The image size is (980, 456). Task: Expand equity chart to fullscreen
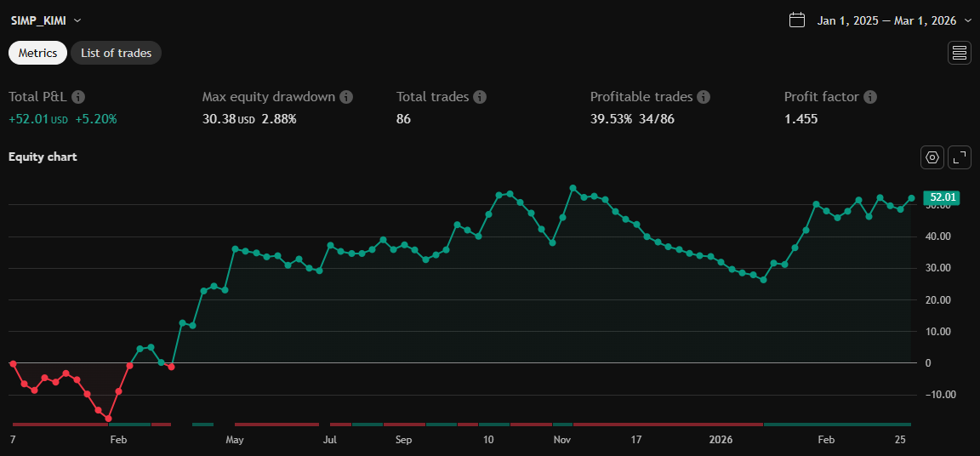pos(960,157)
